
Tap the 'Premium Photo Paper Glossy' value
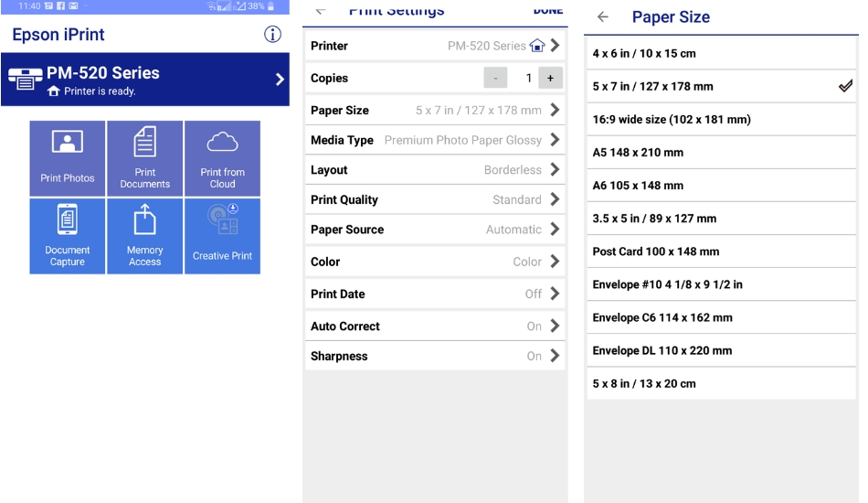tap(463, 140)
